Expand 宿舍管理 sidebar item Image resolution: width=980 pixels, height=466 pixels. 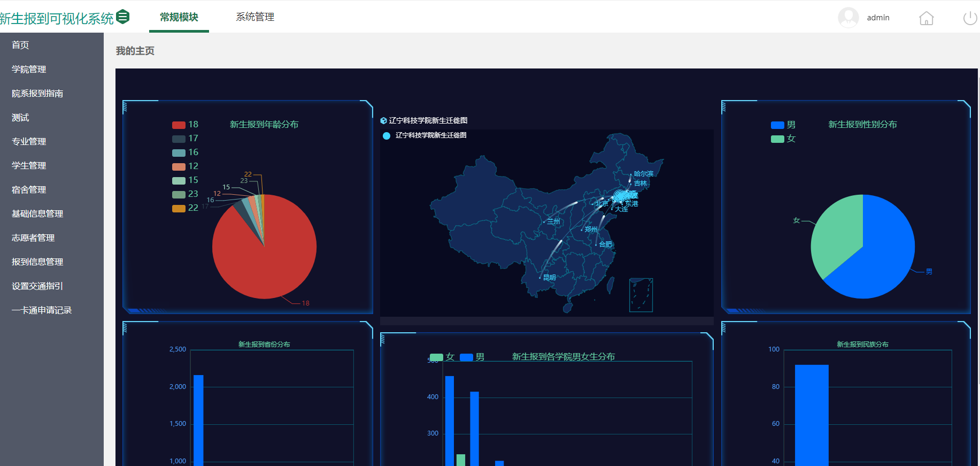[x=29, y=190]
